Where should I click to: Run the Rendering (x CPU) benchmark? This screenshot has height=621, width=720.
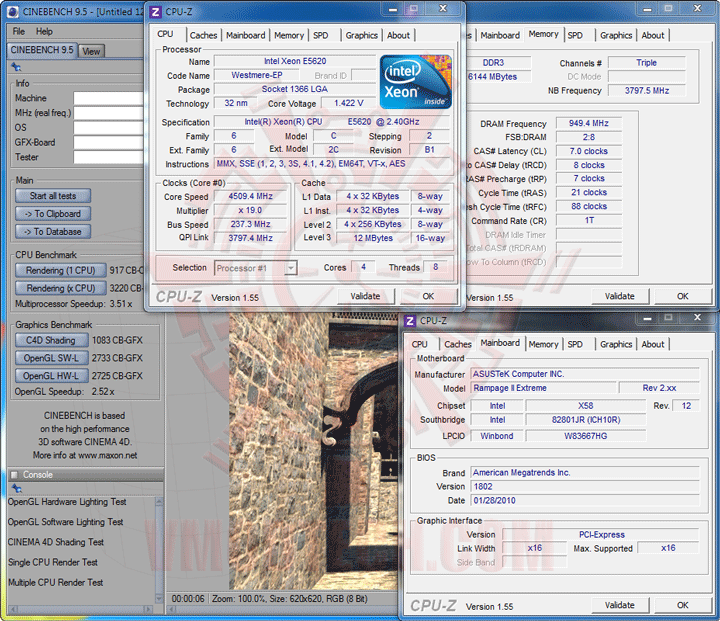pos(60,288)
